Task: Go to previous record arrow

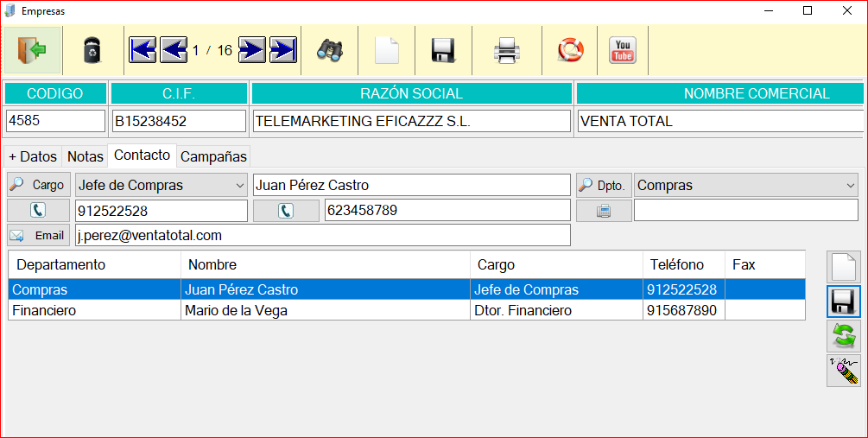Action: point(174,50)
